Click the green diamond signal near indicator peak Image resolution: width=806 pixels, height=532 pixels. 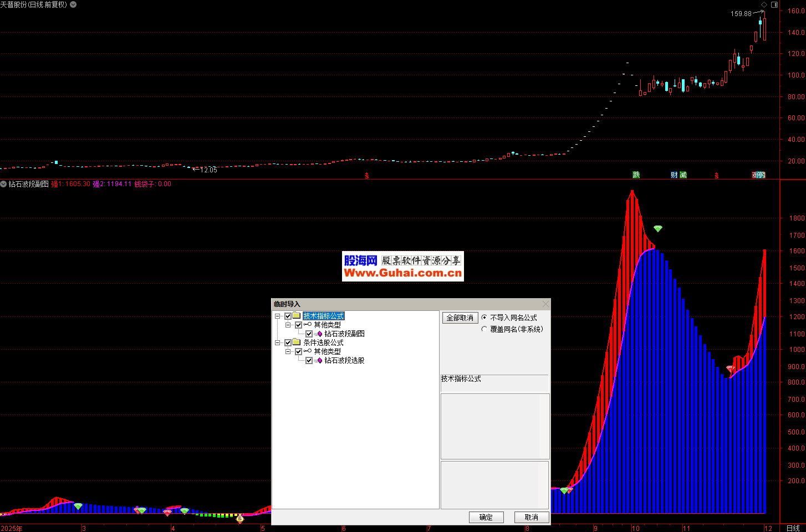click(x=658, y=228)
